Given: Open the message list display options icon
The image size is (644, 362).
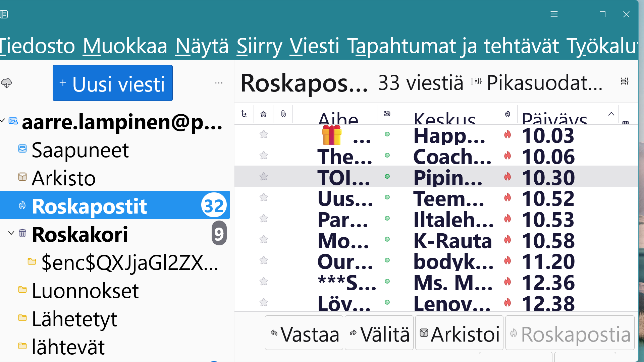Looking at the screenshot, I should coord(624,81).
